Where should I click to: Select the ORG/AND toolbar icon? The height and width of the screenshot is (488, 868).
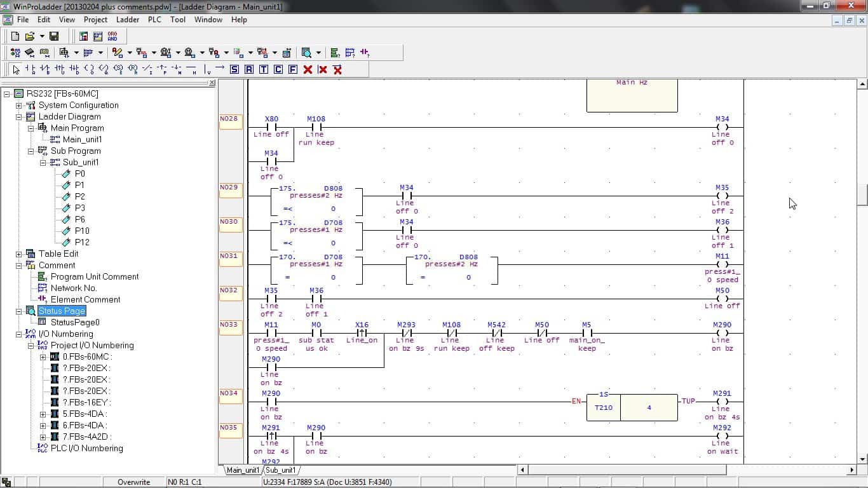[x=112, y=36]
